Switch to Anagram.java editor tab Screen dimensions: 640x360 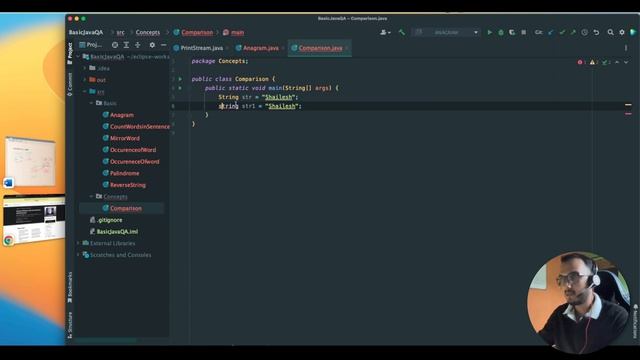tap(260, 48)
